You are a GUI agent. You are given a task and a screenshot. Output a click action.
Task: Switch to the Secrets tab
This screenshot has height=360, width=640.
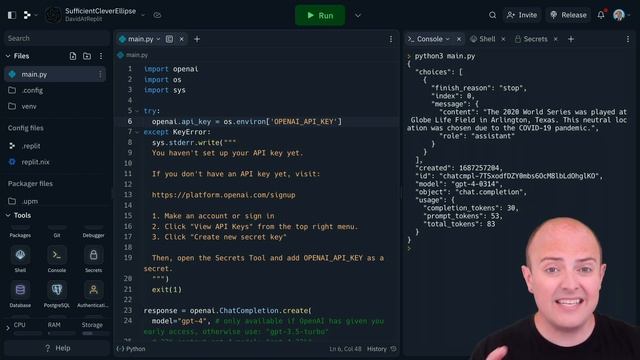coord(531,39)
